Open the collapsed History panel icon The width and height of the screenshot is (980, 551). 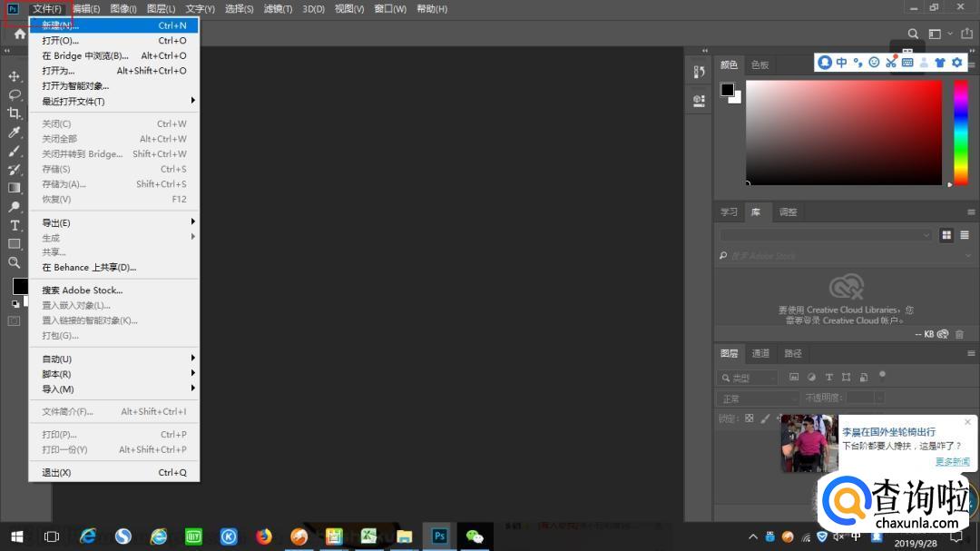[700, 72]
